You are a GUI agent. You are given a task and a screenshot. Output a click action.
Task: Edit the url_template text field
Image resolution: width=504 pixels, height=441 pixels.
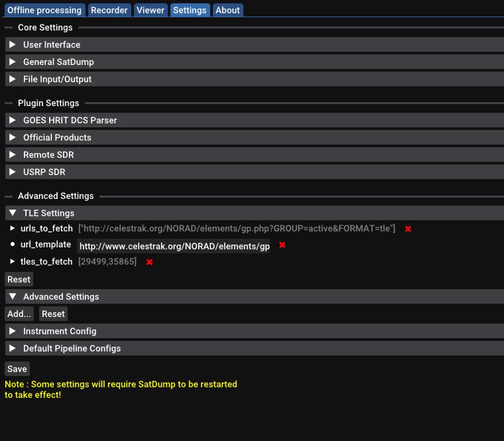pos(173,246)
